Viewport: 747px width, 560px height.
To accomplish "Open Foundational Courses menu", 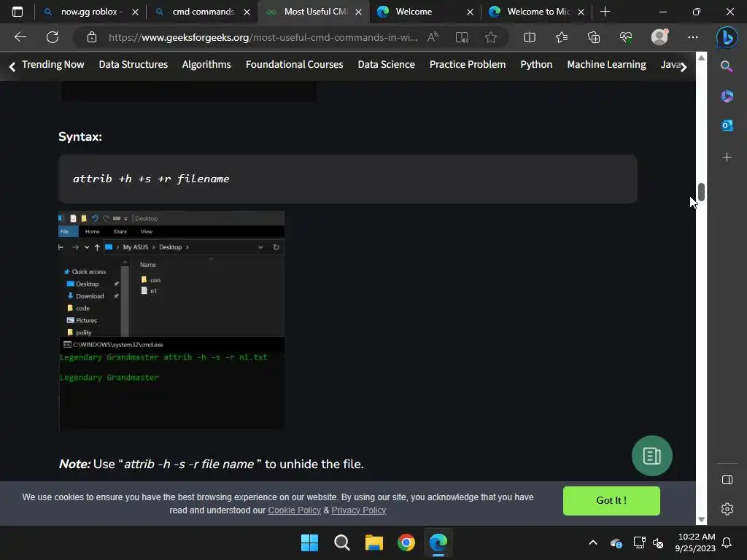I will tap(294, 64).
